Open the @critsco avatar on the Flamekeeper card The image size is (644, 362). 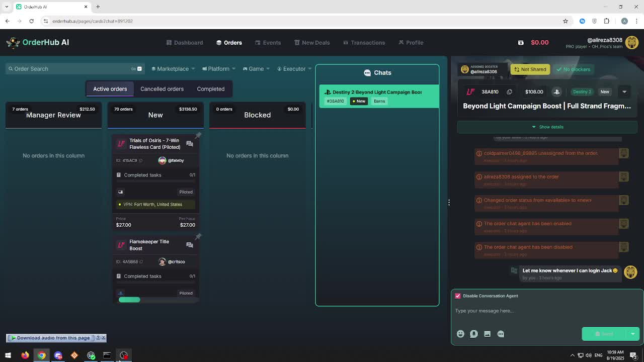tap(162, 261)
